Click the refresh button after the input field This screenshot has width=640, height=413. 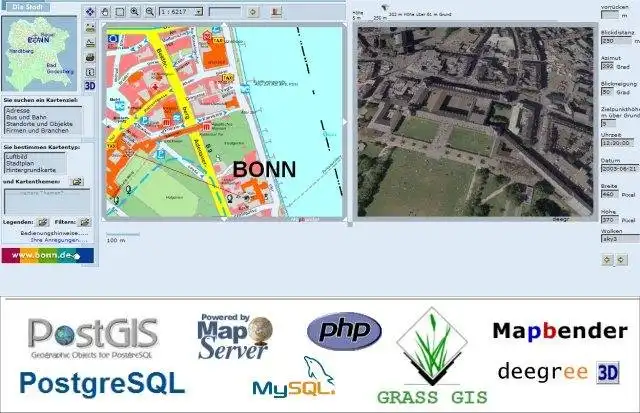[x=253, y=12]
